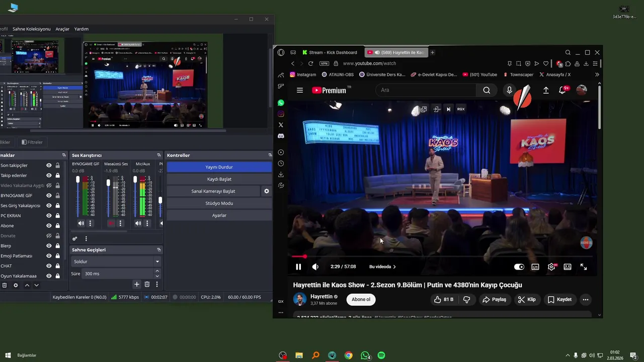Toggle YouTube autoplay switch
The image size is (644, 362).
pyautogui.click(x=519, y=267)
